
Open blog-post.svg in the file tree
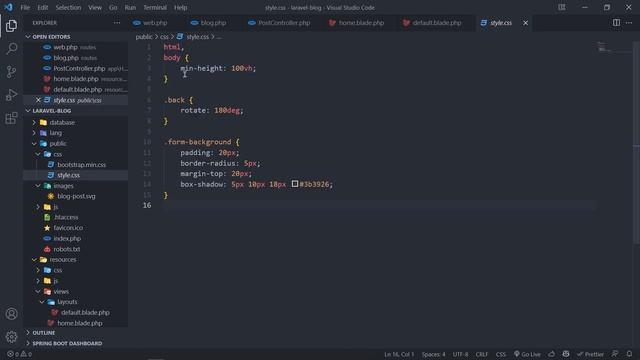(76, 196)
